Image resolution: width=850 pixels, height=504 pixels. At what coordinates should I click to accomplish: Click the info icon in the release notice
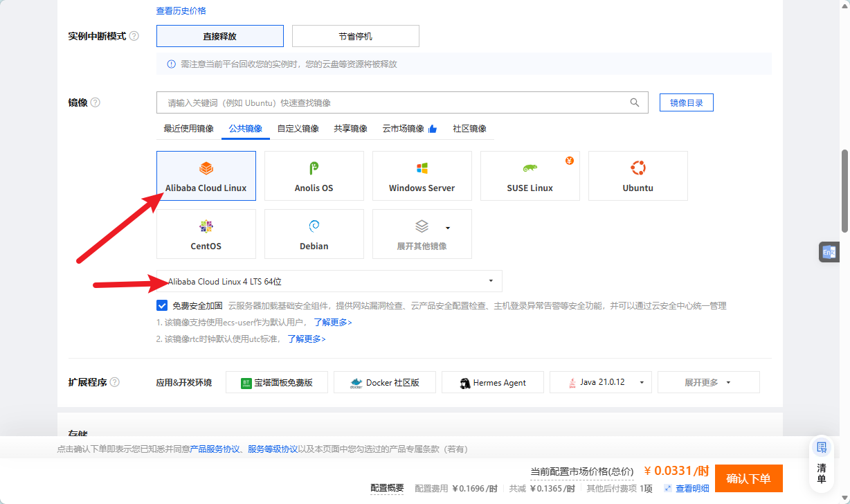coord(172,64)
